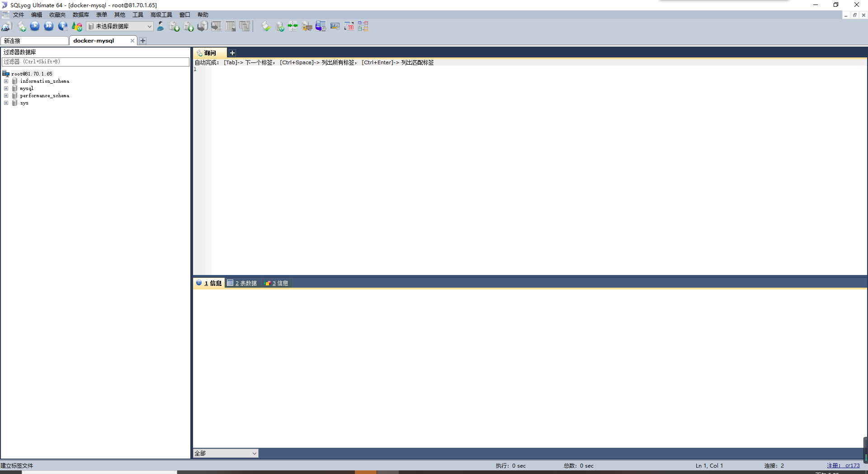Open the query builder icon
868x474 pixels.
tap(349, 26)
